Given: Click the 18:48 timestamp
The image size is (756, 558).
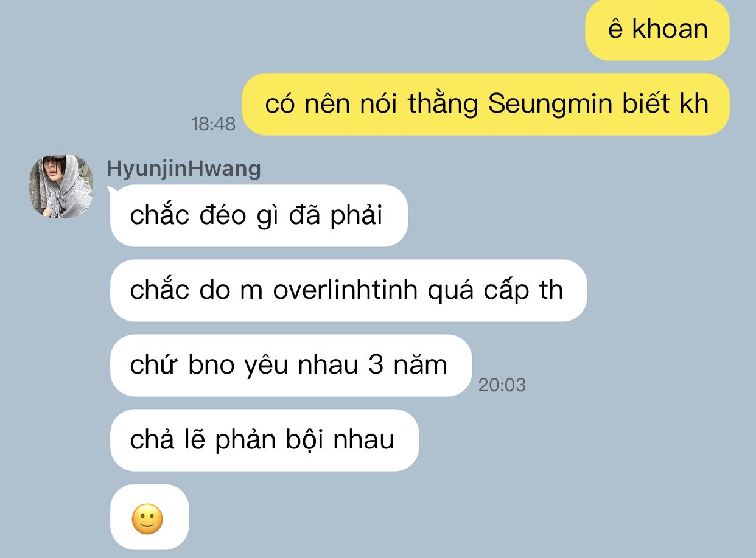Looking at the screenshot, I should [213, 124].
